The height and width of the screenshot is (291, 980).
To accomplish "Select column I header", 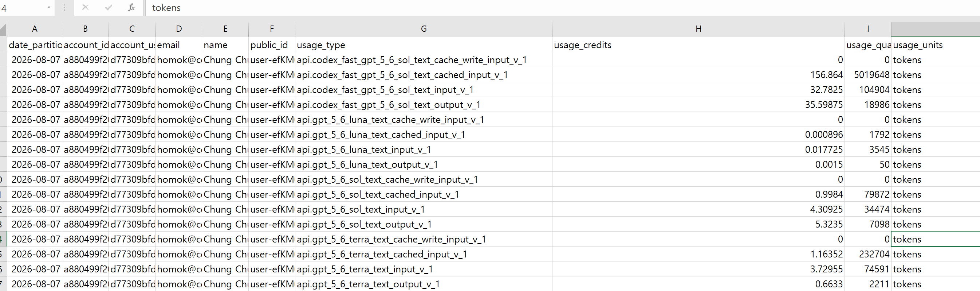I will tap(868, 29).
